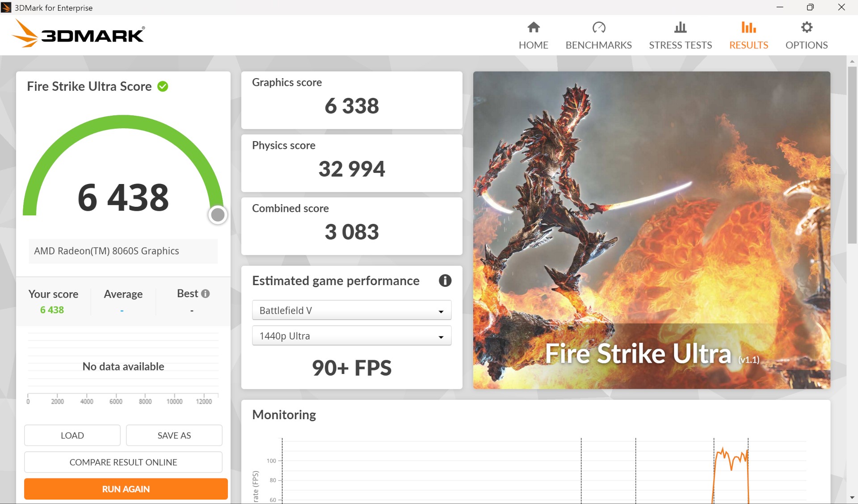Click the Home house icon
The image size is (858, 504).
[533, 28]
